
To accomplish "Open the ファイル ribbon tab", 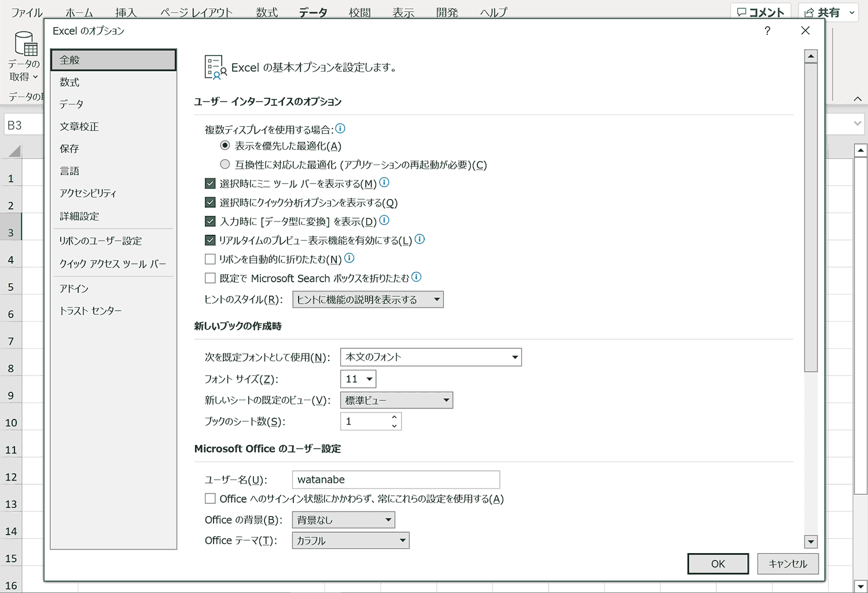I will [27, 12].
